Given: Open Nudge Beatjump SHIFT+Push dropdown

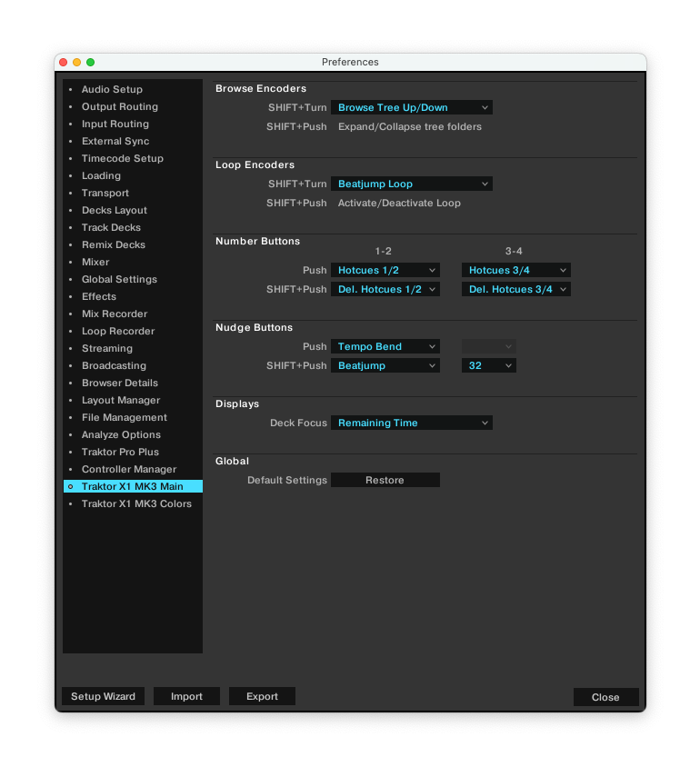Looking at the screenshot, I should 385,365.
